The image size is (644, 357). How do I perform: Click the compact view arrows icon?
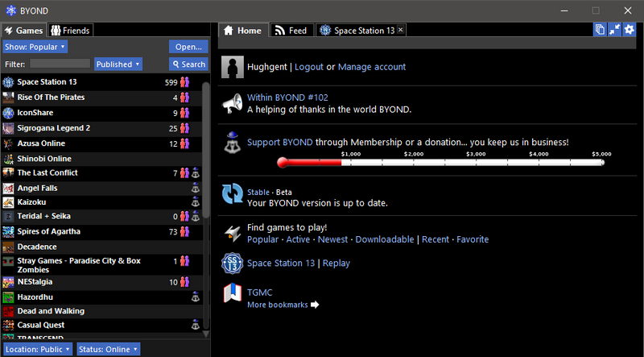coord(615,30)
